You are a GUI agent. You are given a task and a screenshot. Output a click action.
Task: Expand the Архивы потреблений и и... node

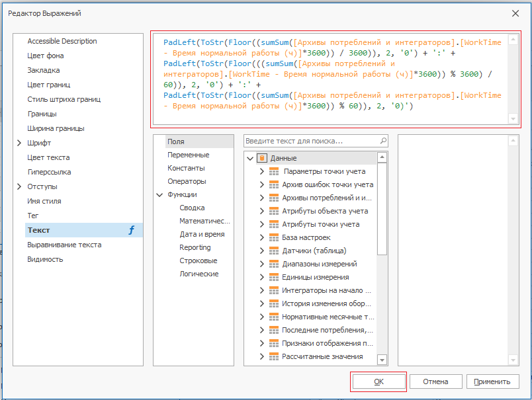[261, 198]
